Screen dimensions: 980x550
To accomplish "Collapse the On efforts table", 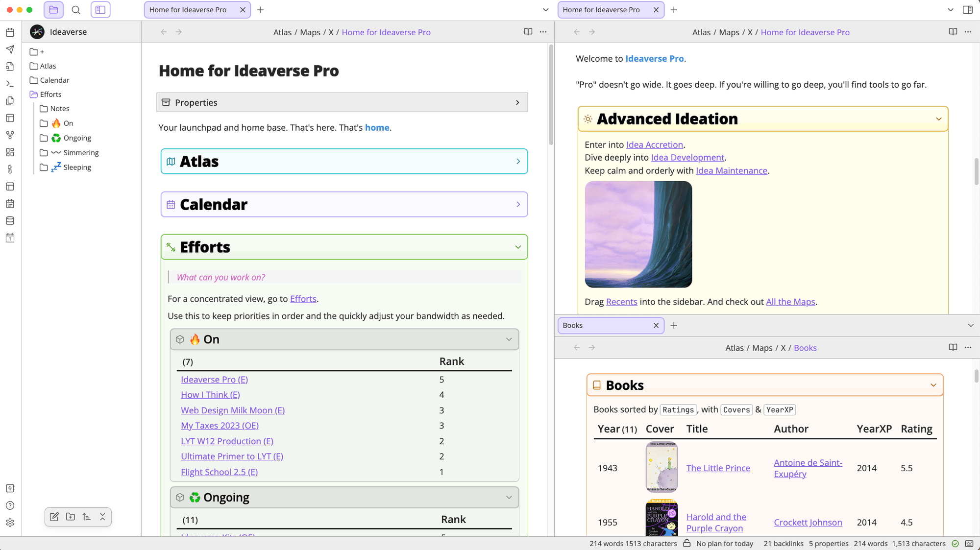I will pos(508,339).
